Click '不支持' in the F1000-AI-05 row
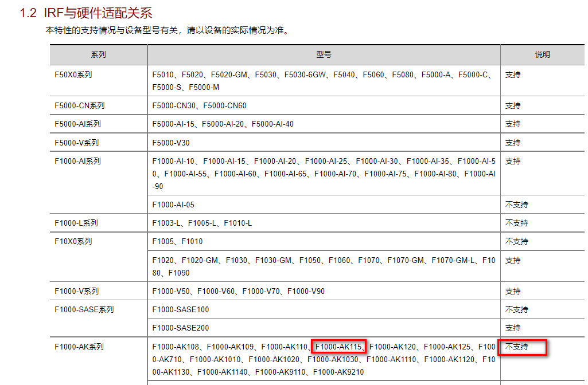Viewport: 588px width, 385px height. click(516, 205)
